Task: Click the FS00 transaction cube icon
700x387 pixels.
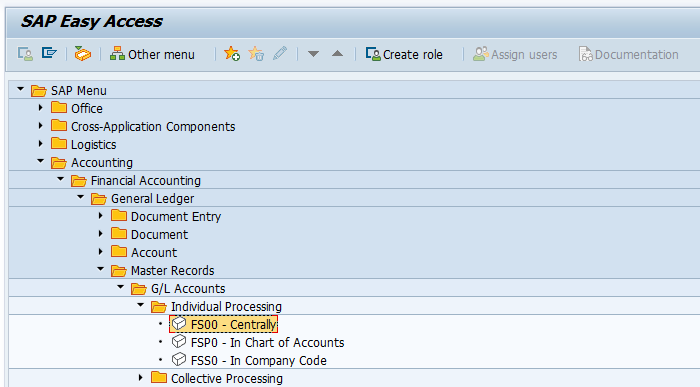Action: [x=179, y=323]
